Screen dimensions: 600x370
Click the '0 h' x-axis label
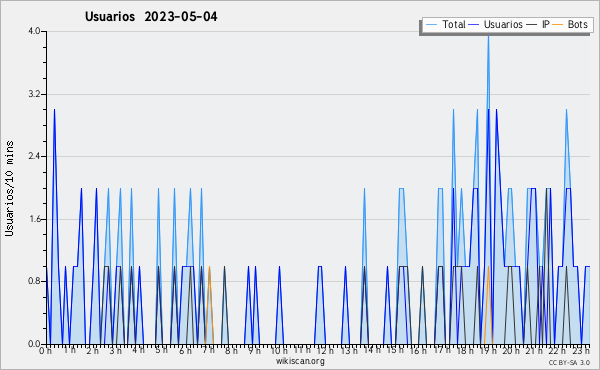coord(45,350)
